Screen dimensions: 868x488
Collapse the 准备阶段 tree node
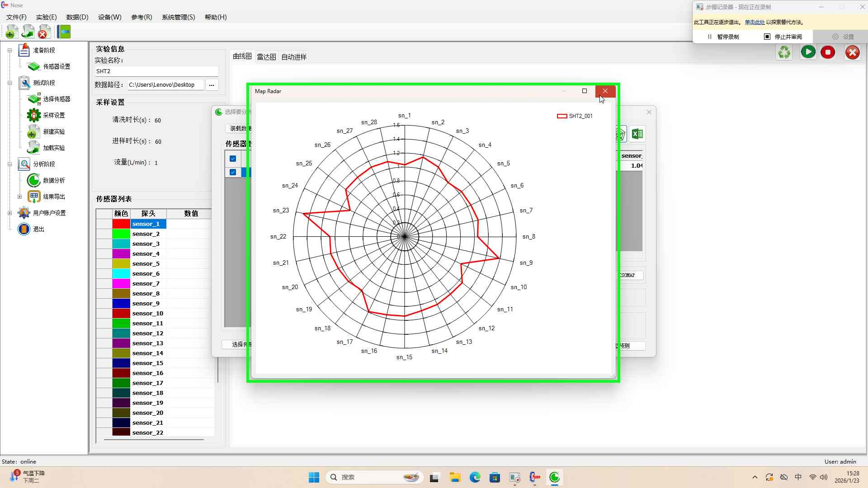(9, 50)
